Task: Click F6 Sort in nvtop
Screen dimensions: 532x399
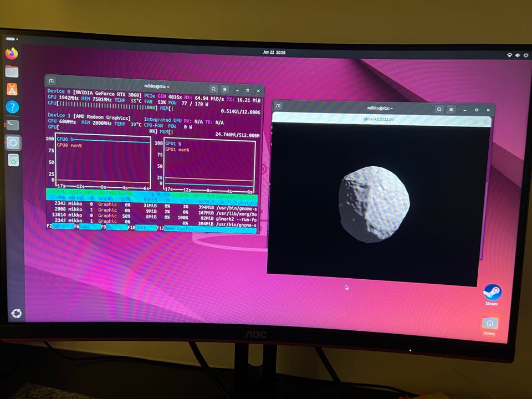Action: pos(88,226)
